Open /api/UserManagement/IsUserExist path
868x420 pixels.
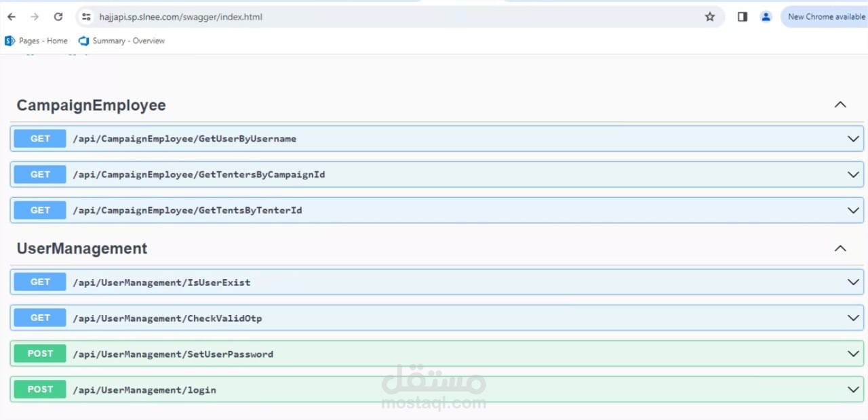[161, 282]
